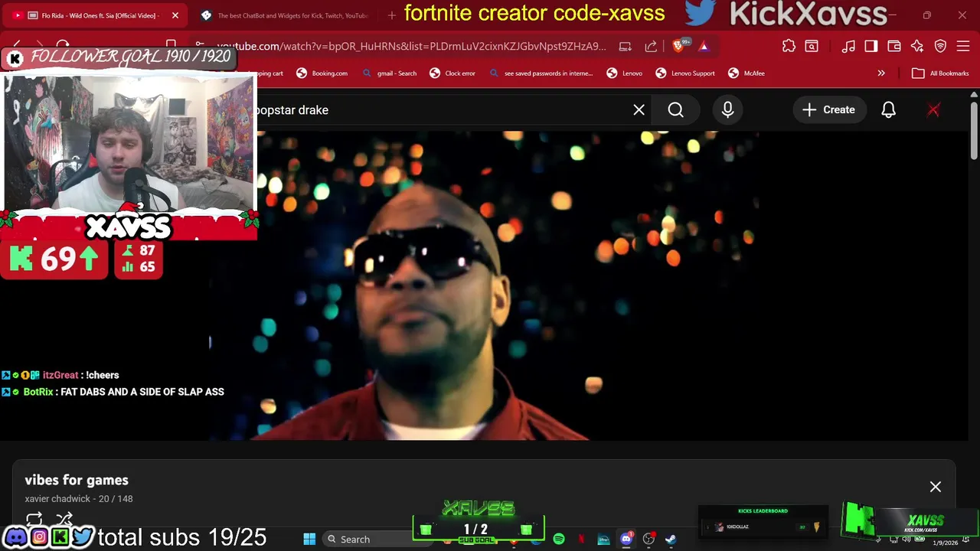Open the browser hamburger menu

pos(963,47)
